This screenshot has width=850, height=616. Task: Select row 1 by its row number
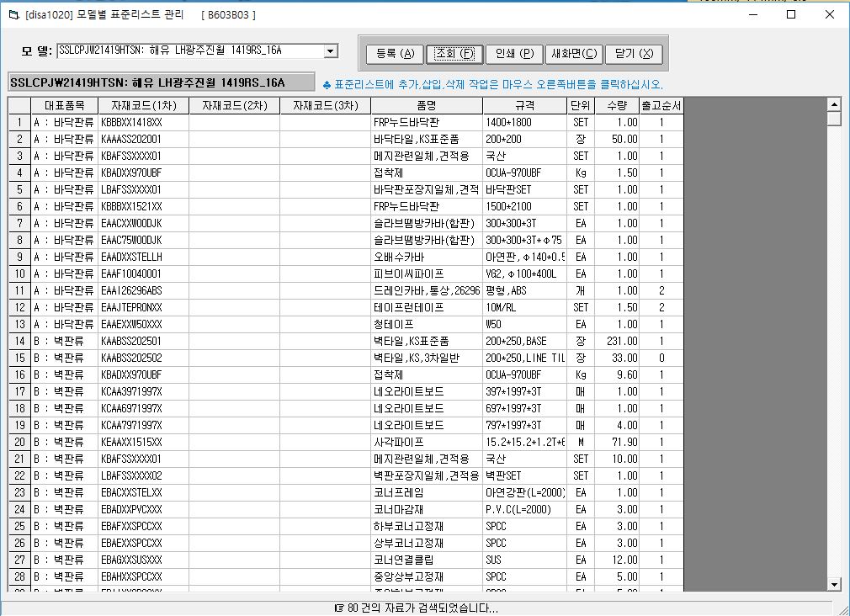click(19, 122)
